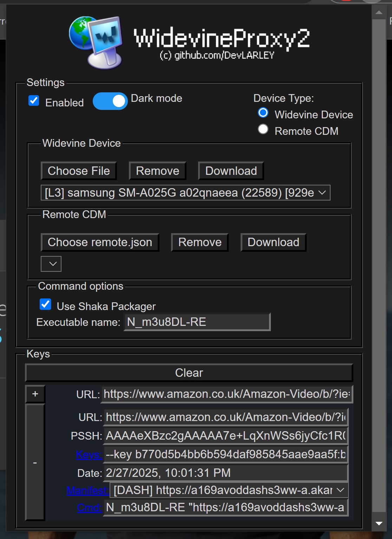Select Remote CDM radio option
Screen dimensions: 392x539
point(263,129)
